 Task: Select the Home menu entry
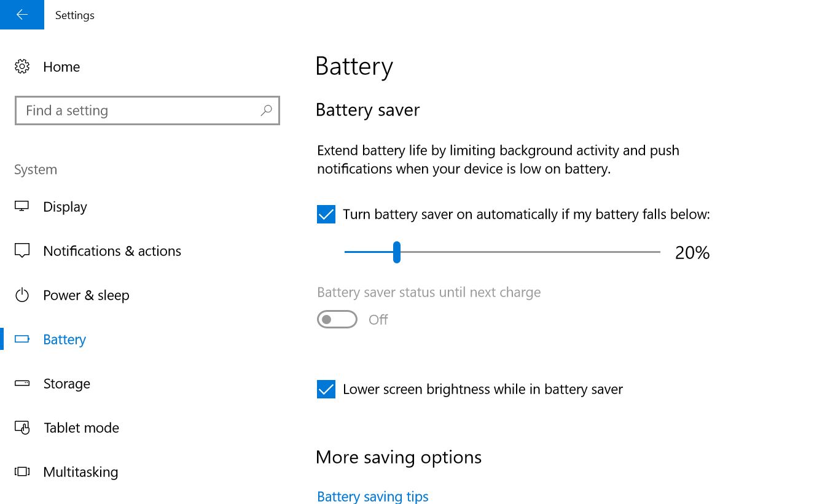click(61, 66)
